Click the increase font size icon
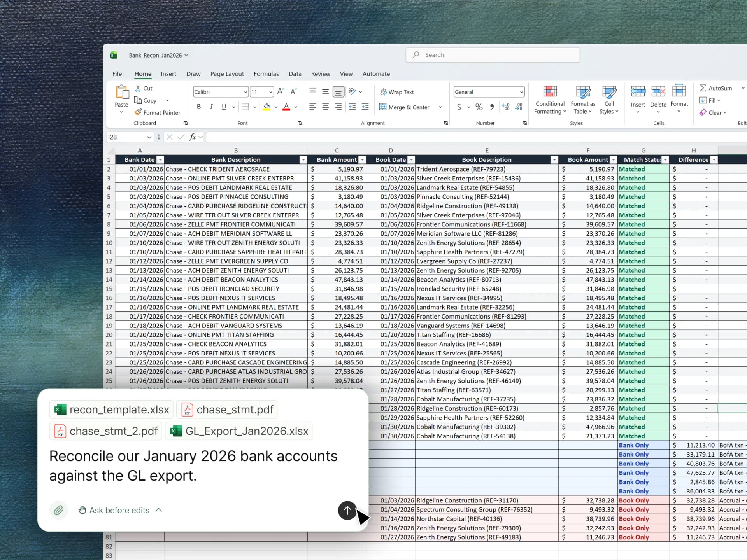 tap(281, 92)
